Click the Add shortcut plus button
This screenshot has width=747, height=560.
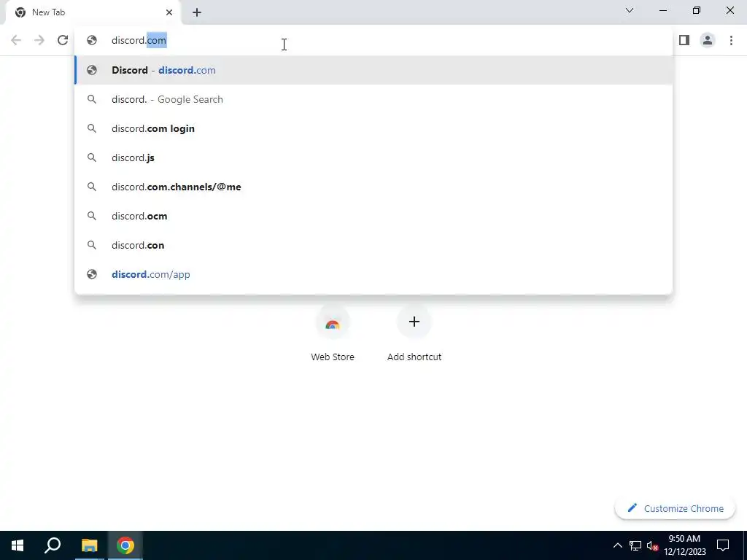(414, 322)
